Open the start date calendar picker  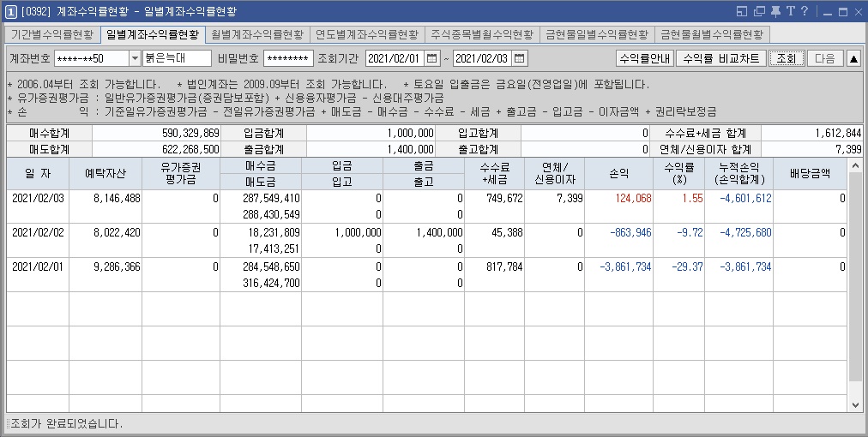pos(433,58)
